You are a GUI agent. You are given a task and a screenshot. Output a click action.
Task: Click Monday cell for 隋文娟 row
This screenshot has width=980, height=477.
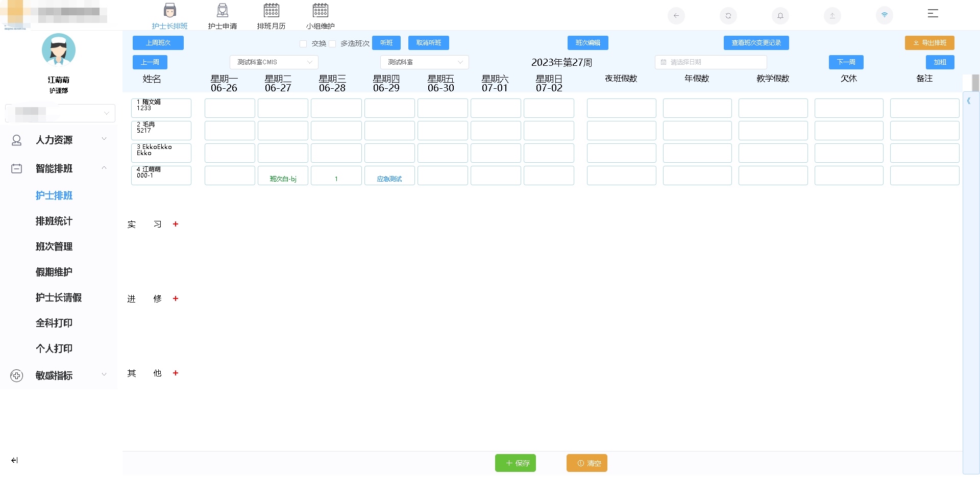[x=230, y=108]
